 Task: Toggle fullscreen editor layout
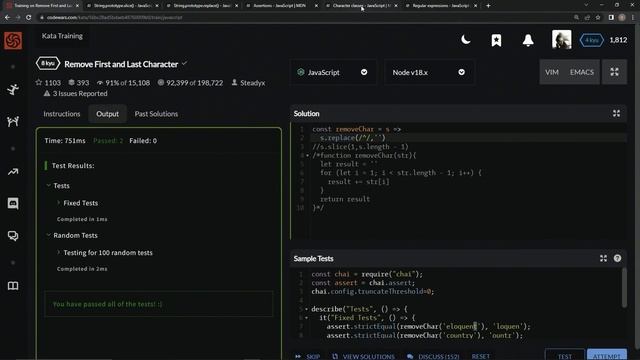(x=614, y=72)
